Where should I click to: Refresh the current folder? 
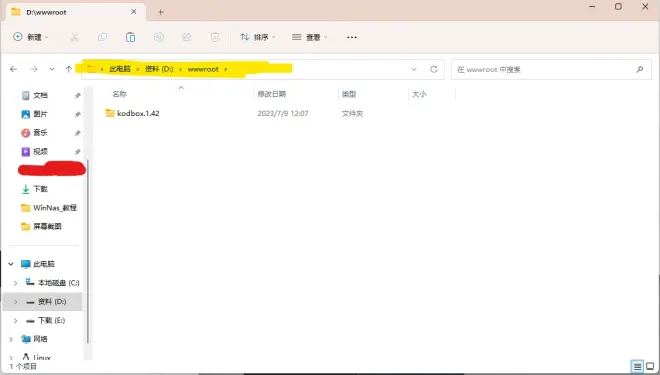[434, 69]
